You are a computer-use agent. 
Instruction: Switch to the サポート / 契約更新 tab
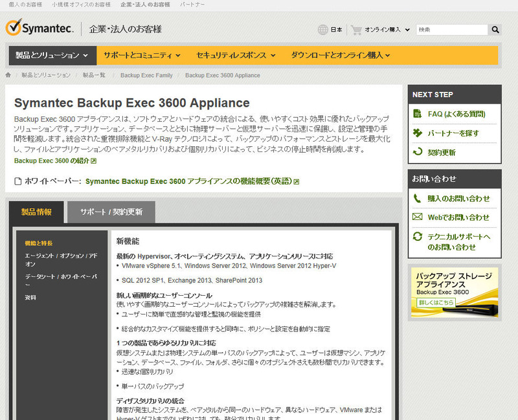[111, 212]
